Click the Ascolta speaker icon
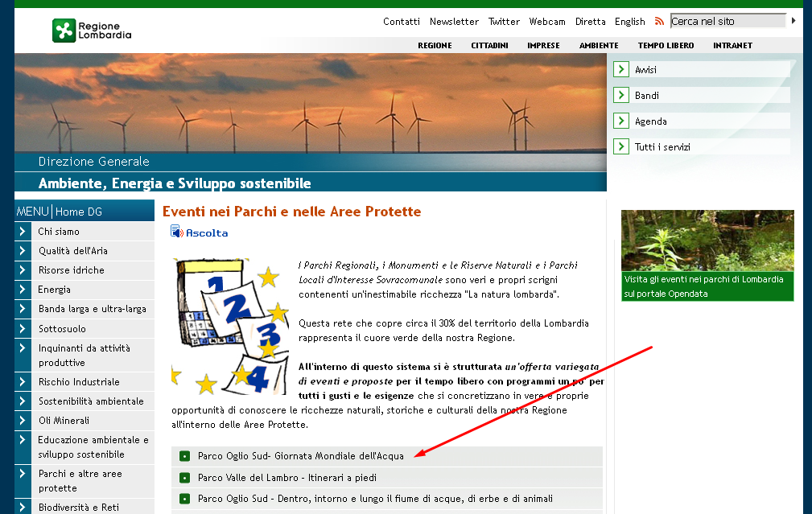Image resolution: width=812 pixels, height=514 pixels. click(x=176, y=232)
